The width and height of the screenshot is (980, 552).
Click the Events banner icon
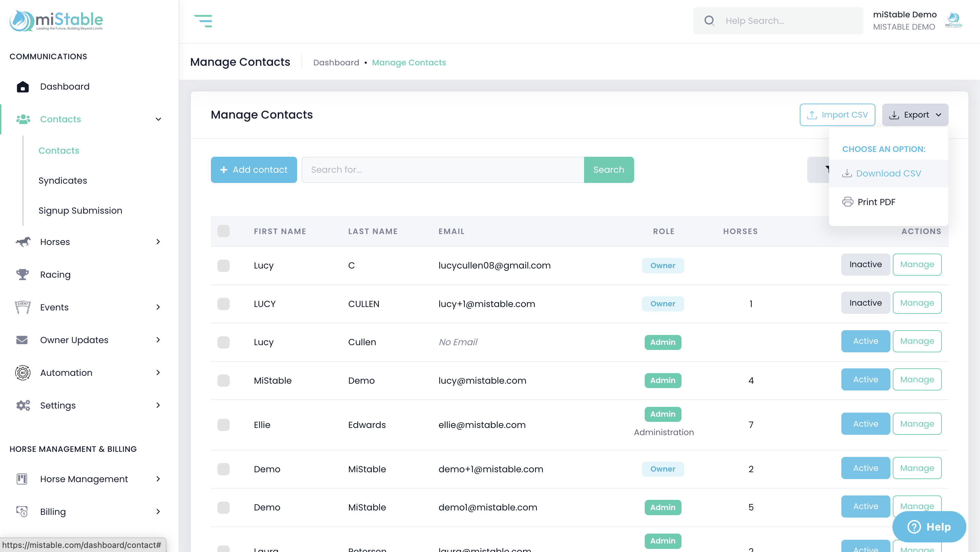(x=22, y=307)
